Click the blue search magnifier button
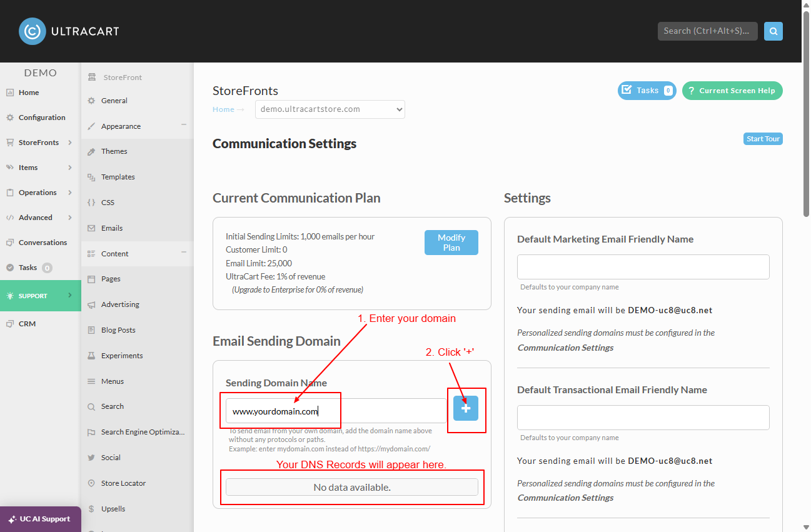Image resolution: width=811 pixels, height=532 pixels. (773, 31)
